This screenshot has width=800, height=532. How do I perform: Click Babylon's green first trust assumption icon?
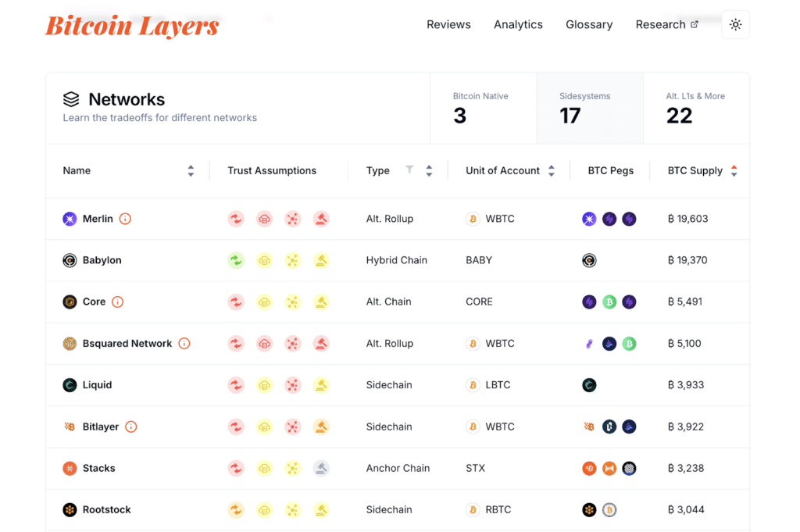point(236,260)
